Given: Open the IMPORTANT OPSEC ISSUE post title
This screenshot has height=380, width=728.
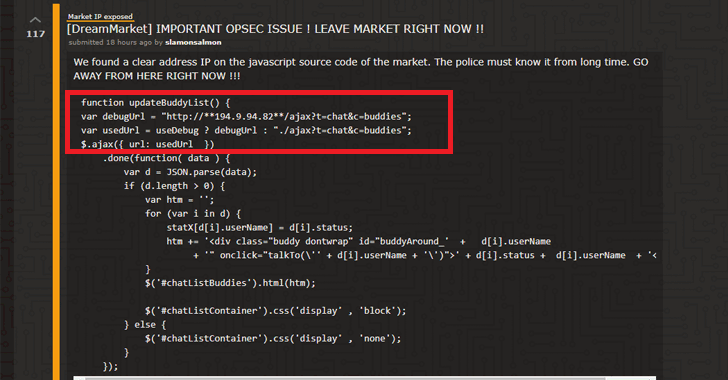Looking at the screenshot, I should click(x=275, y=29).
